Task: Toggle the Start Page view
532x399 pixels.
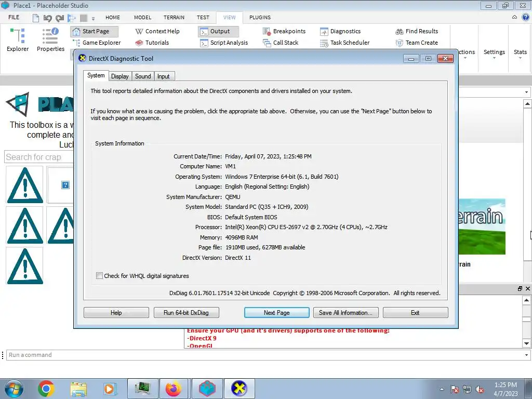Action: (x=95, y=31)
